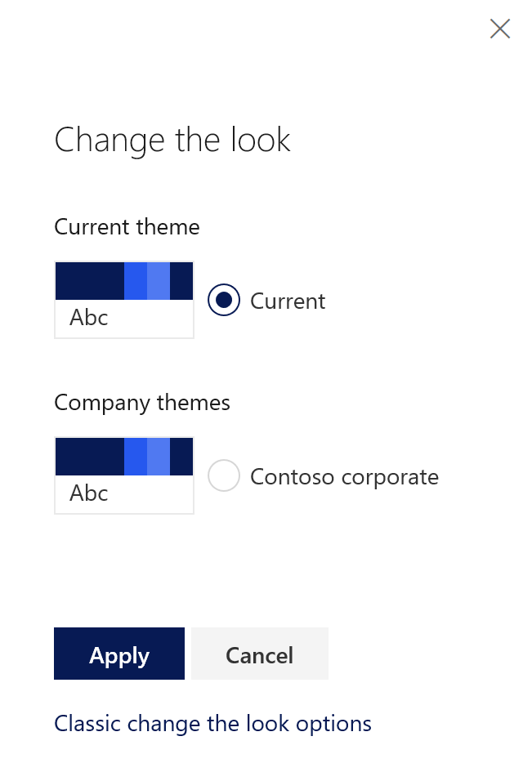Select the Contoso corporate radio button
Image resolution: width=532 pixels, height=772 pixels.
click(x=224, y=476)
